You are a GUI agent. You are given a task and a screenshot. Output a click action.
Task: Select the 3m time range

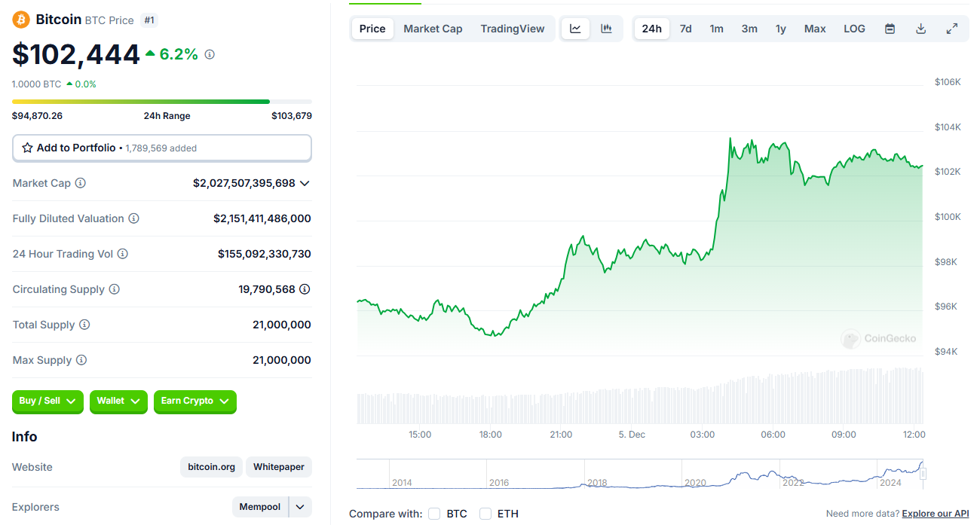click(749, 29)
